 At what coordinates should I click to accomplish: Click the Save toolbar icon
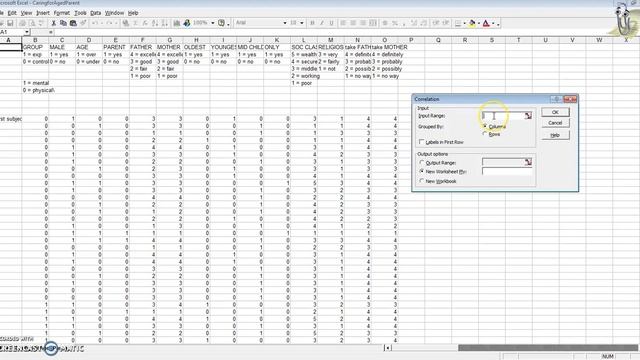pyautogui.click(x=10, y=23)
